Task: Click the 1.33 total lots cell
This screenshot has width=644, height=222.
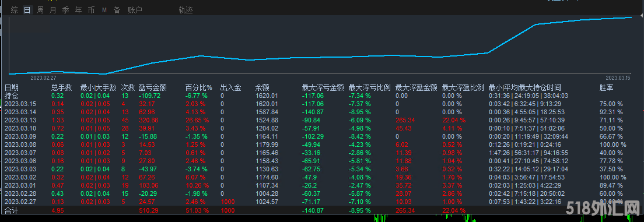Action: 58,120
